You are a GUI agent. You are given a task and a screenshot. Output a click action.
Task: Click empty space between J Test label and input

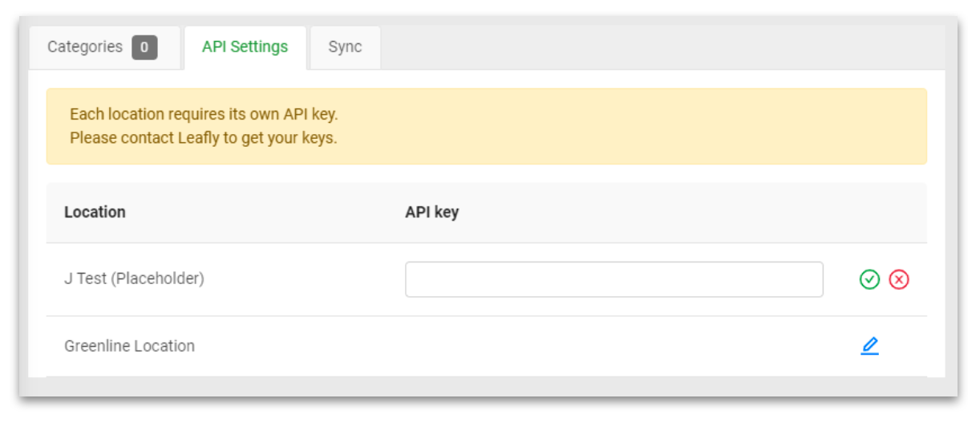click(x=305, y=279)
